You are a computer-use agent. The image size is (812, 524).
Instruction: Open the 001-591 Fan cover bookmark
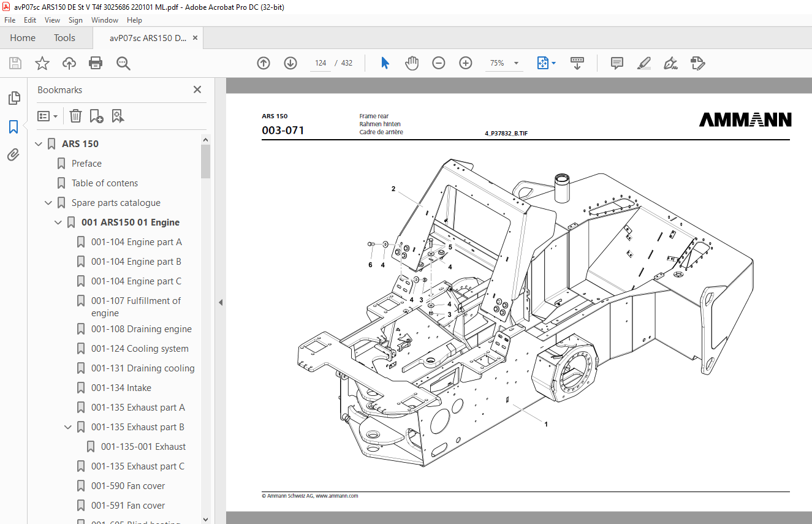(128, 506)
